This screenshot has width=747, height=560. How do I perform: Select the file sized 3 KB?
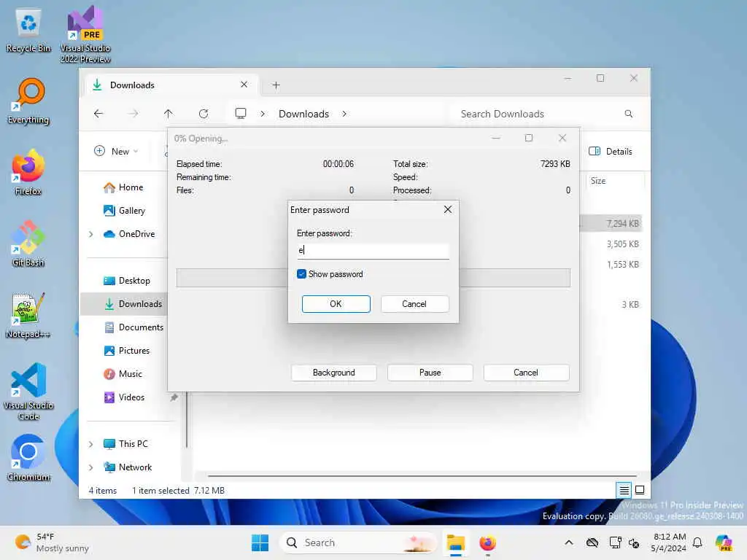[630, 304]
